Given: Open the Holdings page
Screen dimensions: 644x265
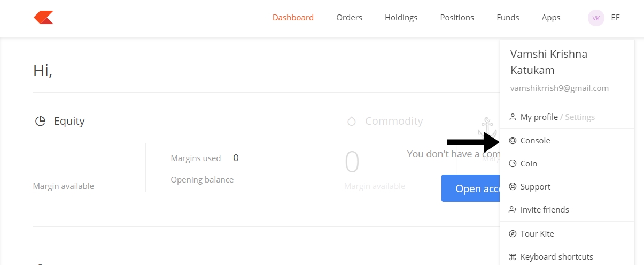Looking at the screenshot, I should [401, 18].
